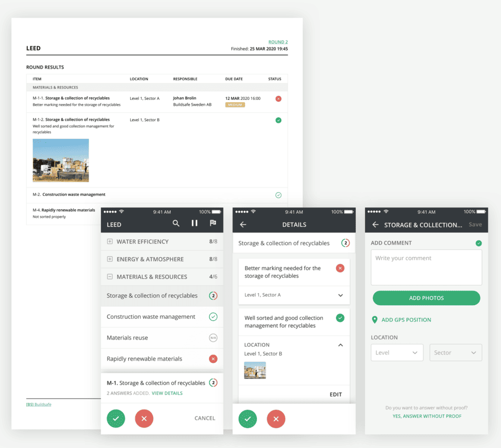Mark M-1 item approved with green check

tap(116, 418)
